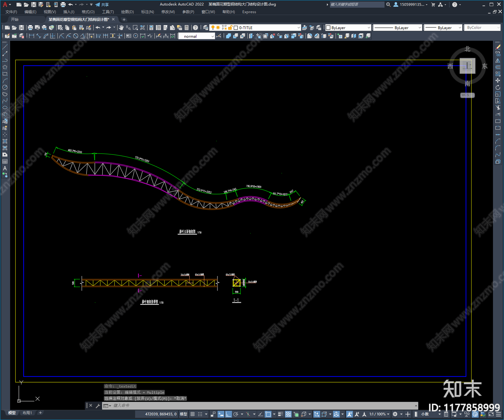Select the Line tool in draw toolbar
Screen dimensions: 504x420
click(x=5, y=47)
